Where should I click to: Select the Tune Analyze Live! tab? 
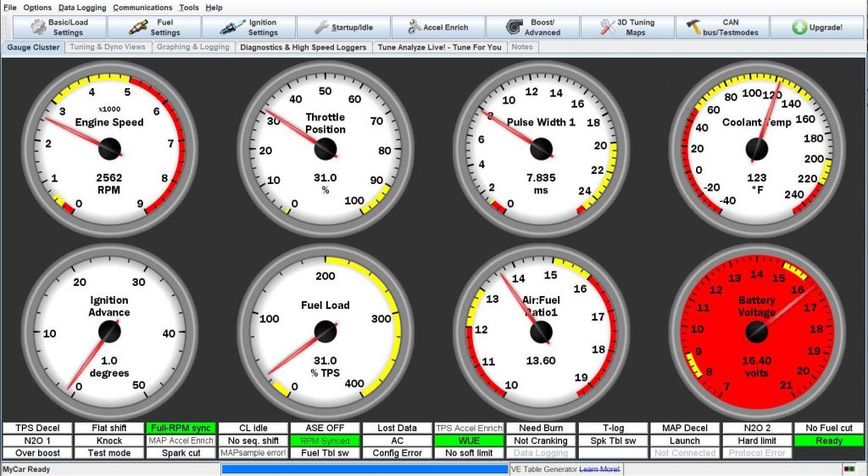click(x=439, y=48)
